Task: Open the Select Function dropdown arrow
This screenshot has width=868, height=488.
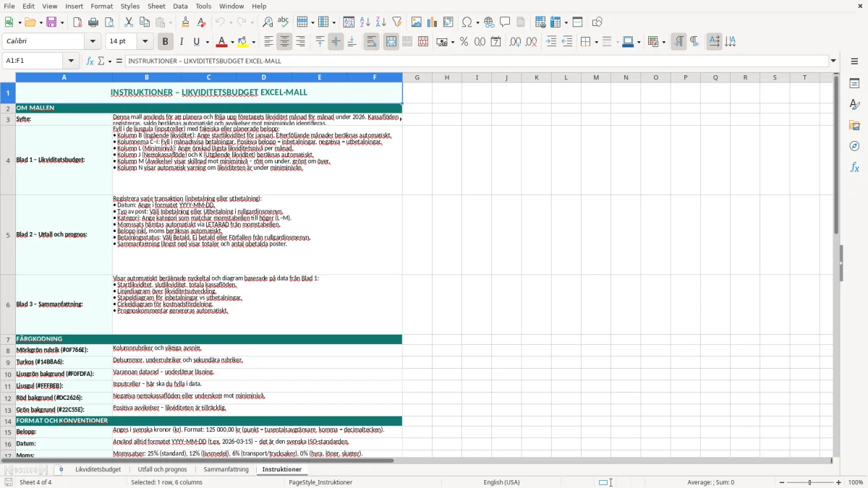Action: (110, 61)
